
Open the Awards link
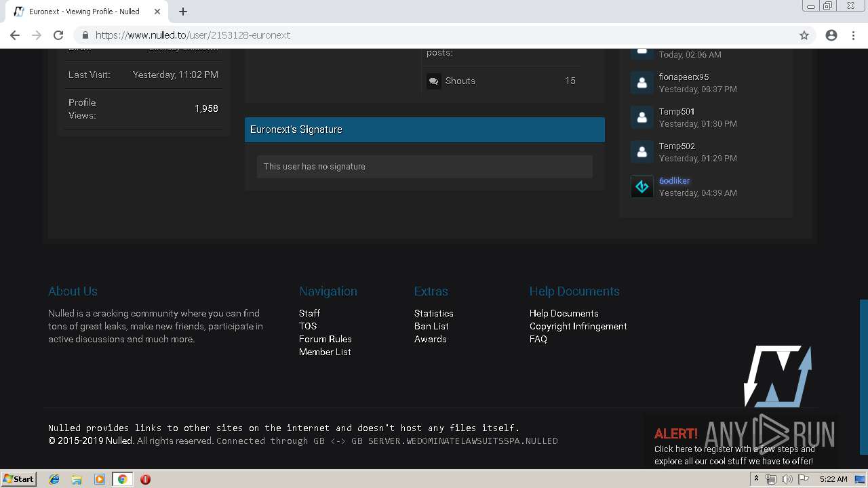tap(431, 339)
